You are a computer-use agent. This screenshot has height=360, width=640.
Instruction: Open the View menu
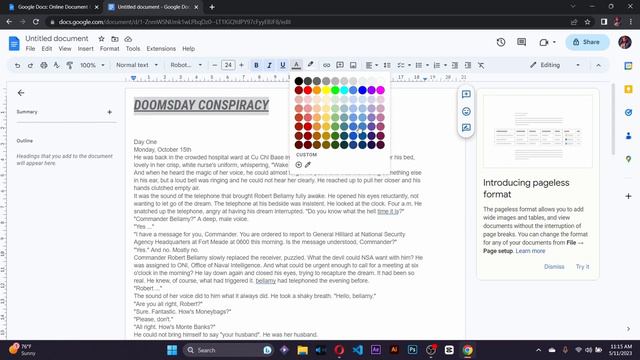point(65,49)
